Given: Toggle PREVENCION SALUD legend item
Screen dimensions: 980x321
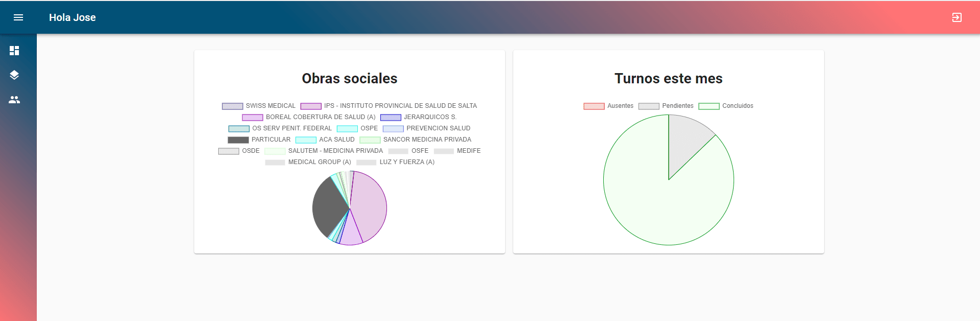Looking at the screenshot, I should (x=426, y=128).
